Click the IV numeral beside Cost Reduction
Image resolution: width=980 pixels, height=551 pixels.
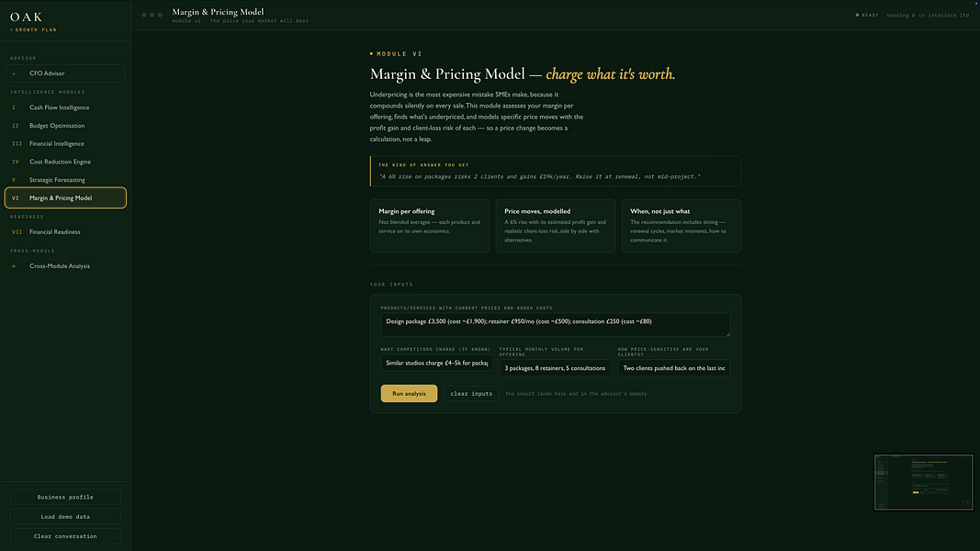[16, 162]
